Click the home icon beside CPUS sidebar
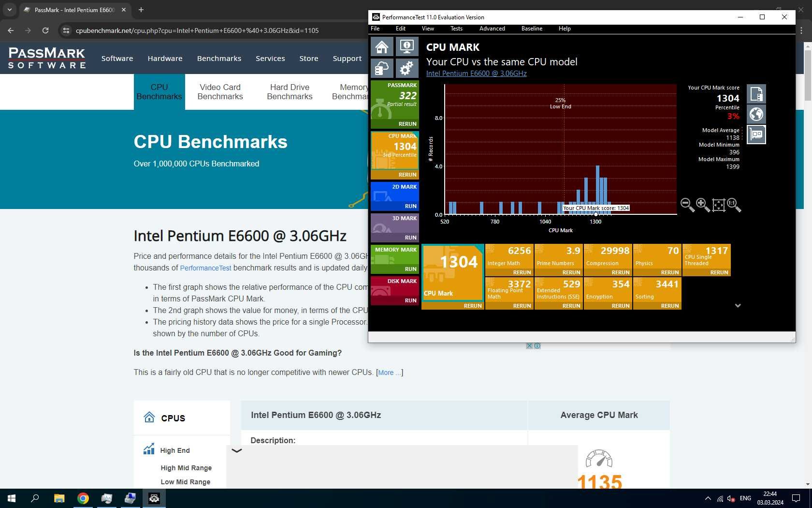812x508 pixels. 149,418
